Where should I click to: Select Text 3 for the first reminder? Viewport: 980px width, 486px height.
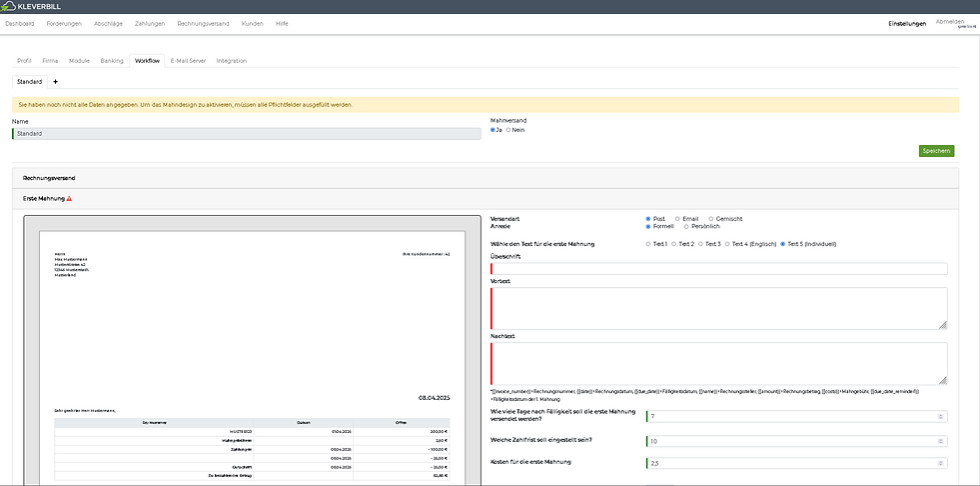700,244
